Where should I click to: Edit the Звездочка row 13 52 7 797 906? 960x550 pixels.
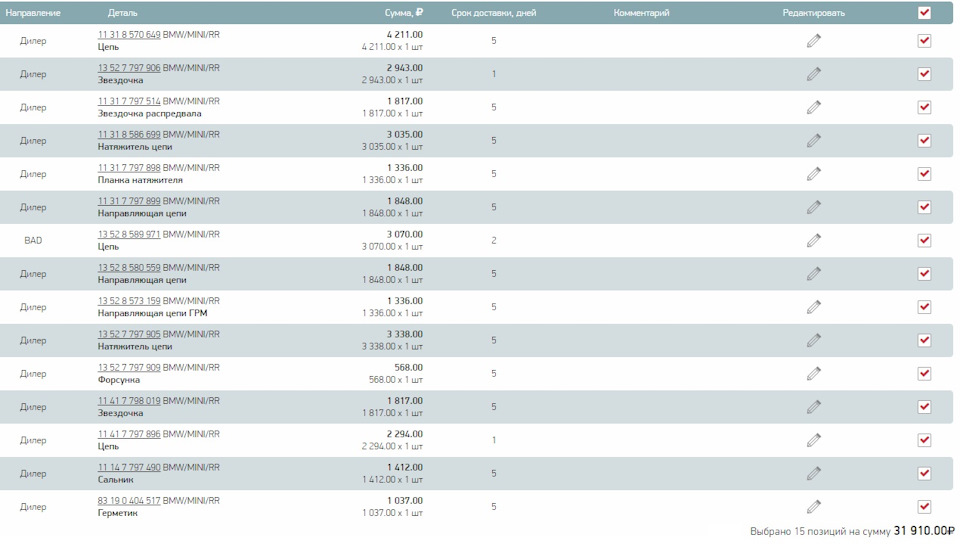(x=814, y=74)
